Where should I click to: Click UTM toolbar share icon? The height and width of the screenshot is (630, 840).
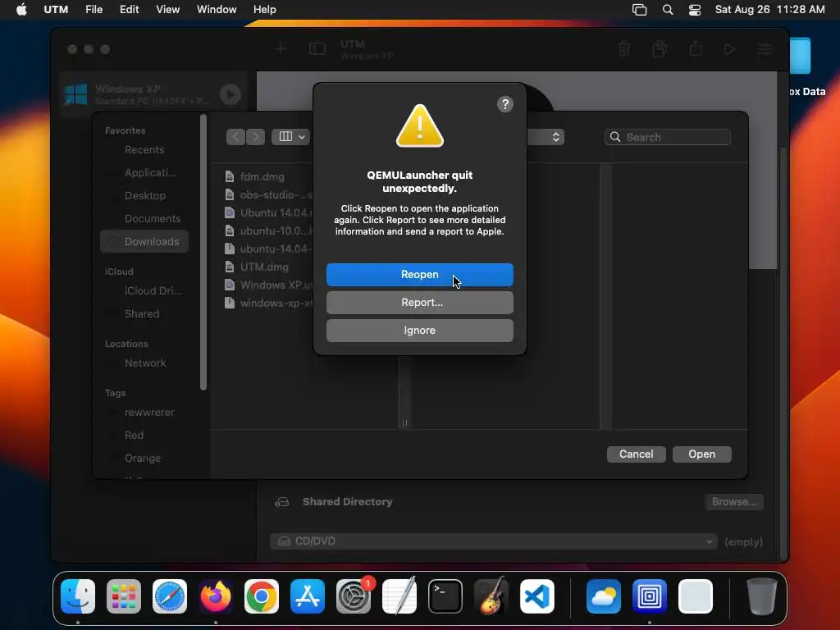(x=696, y=49)
